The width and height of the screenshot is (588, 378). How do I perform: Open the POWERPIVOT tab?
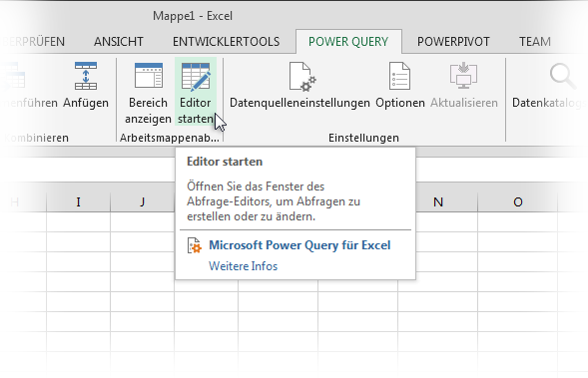[453, 42]
